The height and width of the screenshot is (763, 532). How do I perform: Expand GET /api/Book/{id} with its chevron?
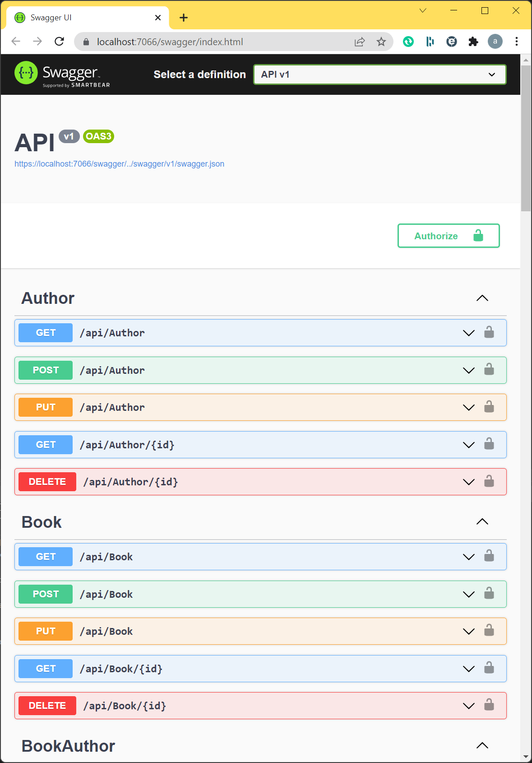point(469,669)
